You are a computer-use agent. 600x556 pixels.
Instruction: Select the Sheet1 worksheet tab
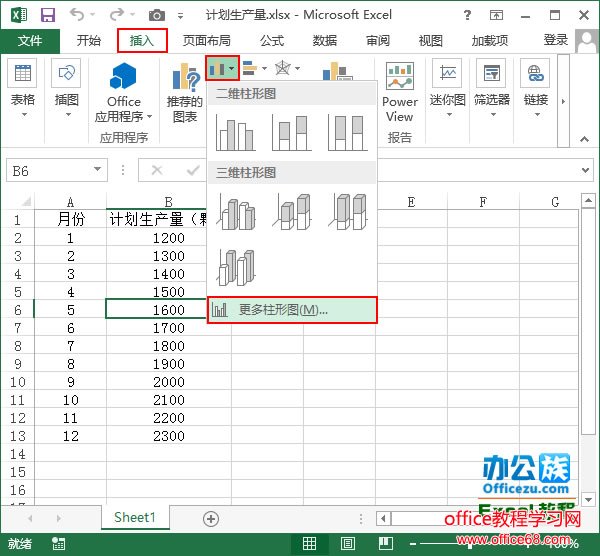coord(135,517)
